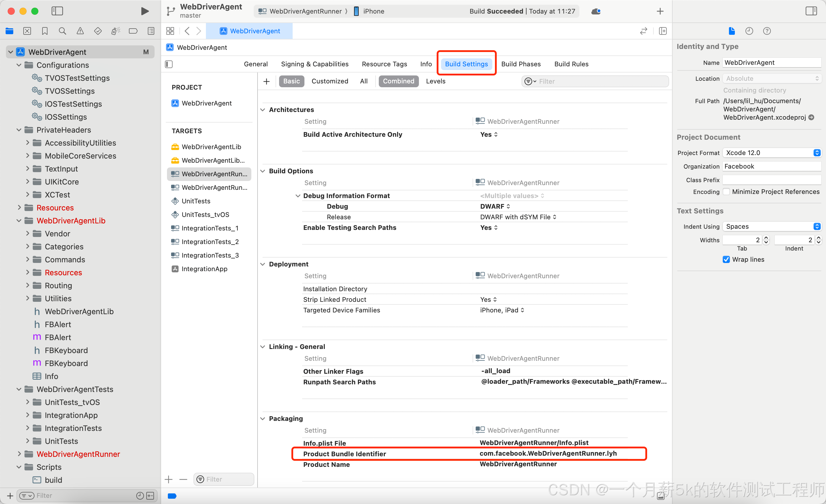The height and width of the screenshot is (504, 826).
Task: Uncheck the Wrap lines checkbox
Action: [726, 260]
